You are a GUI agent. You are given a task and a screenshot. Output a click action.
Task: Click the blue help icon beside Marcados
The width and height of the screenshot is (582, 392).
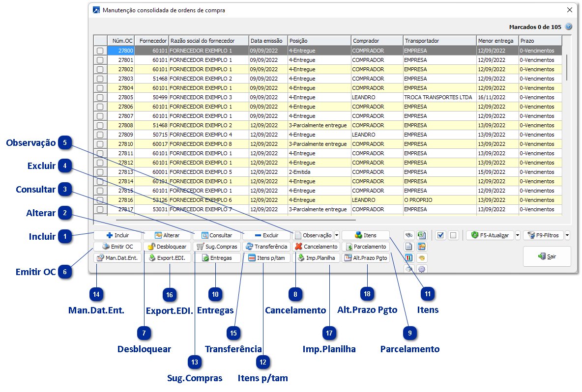pyautogui.click(x=569, y=27)
